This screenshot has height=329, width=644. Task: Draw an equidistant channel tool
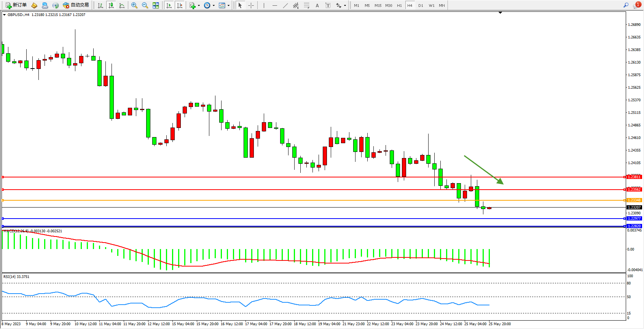pos(296,5)
